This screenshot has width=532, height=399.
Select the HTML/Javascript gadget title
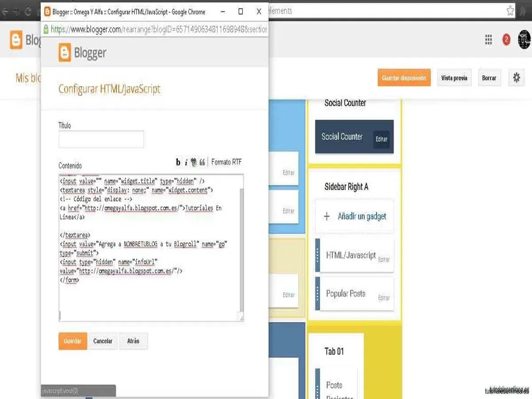click(351, 255)
